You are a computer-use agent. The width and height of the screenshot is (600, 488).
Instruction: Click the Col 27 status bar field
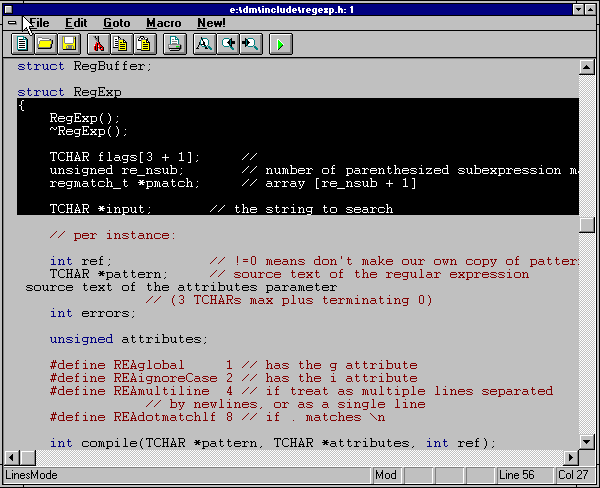click(x=573, y=475)
